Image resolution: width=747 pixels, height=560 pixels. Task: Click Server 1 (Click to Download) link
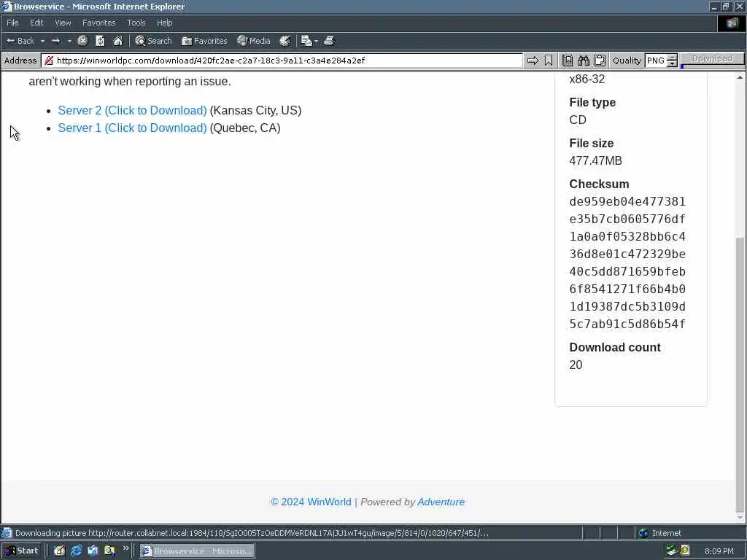[x=133, y=128]
